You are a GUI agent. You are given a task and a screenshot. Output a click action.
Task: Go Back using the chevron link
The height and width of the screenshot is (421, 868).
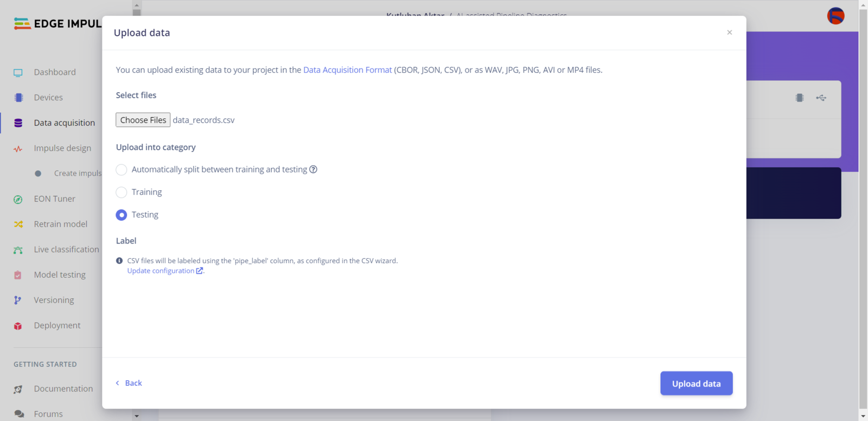tap(129, 383)
